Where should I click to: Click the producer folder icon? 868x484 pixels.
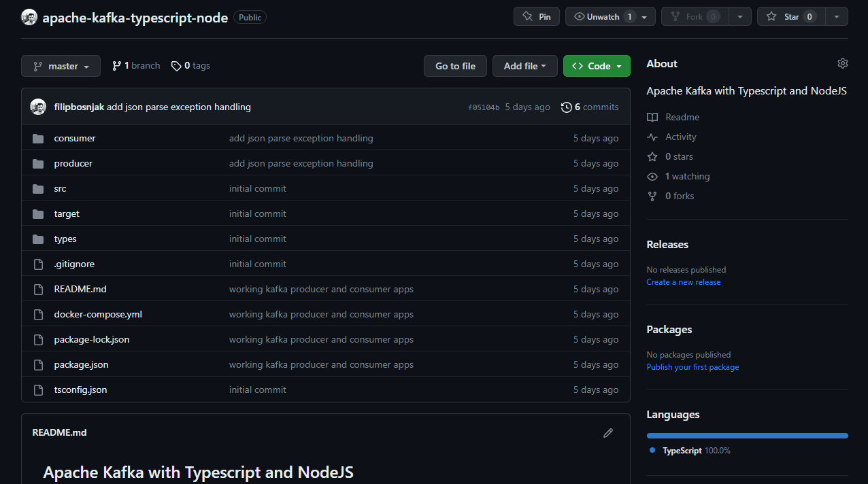(x=38, y=164)
